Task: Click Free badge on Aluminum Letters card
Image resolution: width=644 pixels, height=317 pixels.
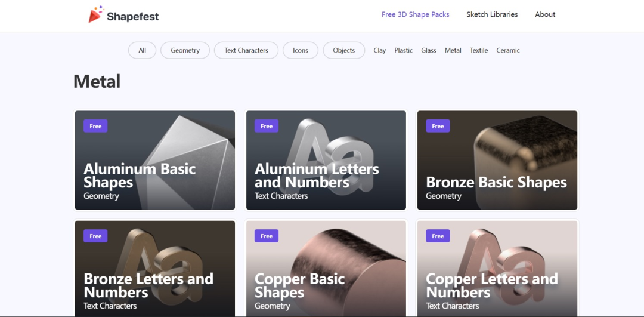Action: click(267, 126)
